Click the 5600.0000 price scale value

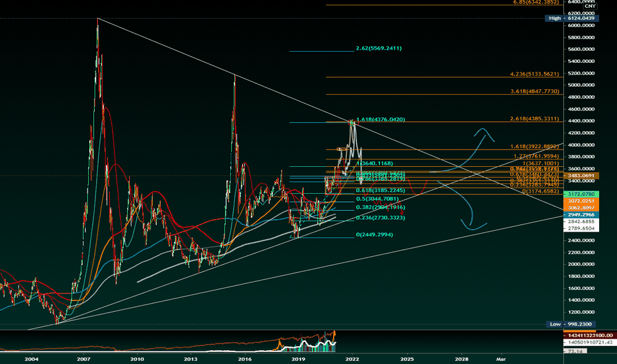pos(581,49)
